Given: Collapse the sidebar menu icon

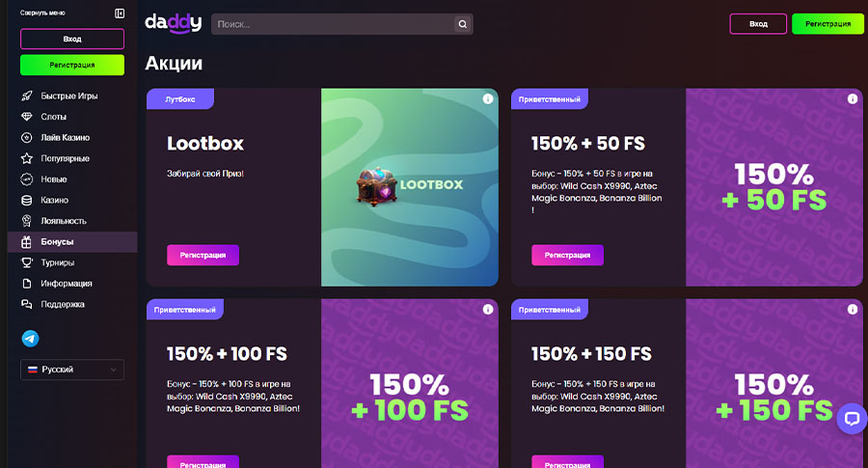Looking at the screenshot, I should [x=120, y=14].
